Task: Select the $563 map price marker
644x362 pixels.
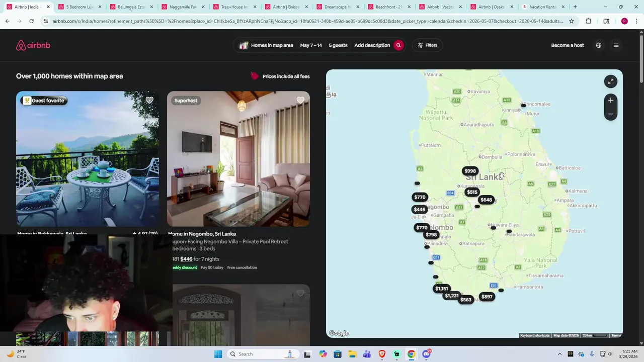Action: (466, 300)
